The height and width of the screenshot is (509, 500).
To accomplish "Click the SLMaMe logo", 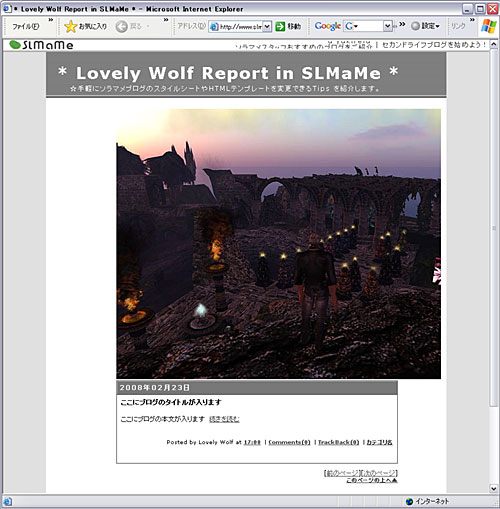I will coord(41,45).
